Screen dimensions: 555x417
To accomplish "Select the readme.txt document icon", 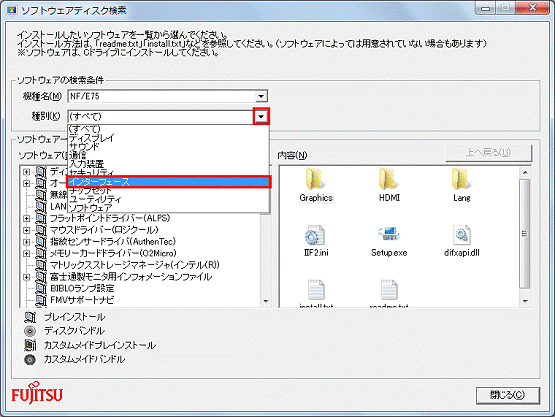I will tap(389, 290).
